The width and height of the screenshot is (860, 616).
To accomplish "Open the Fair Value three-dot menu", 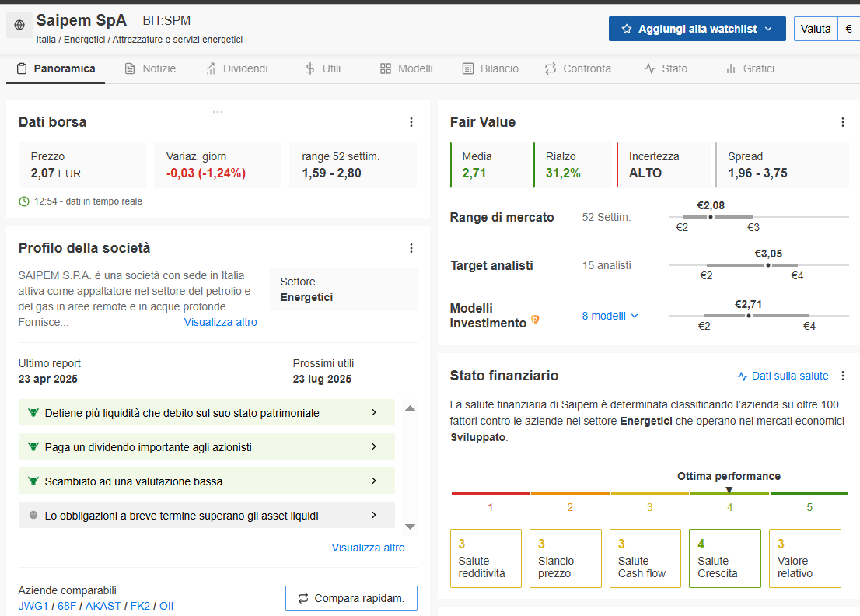I will click(843, 122).
